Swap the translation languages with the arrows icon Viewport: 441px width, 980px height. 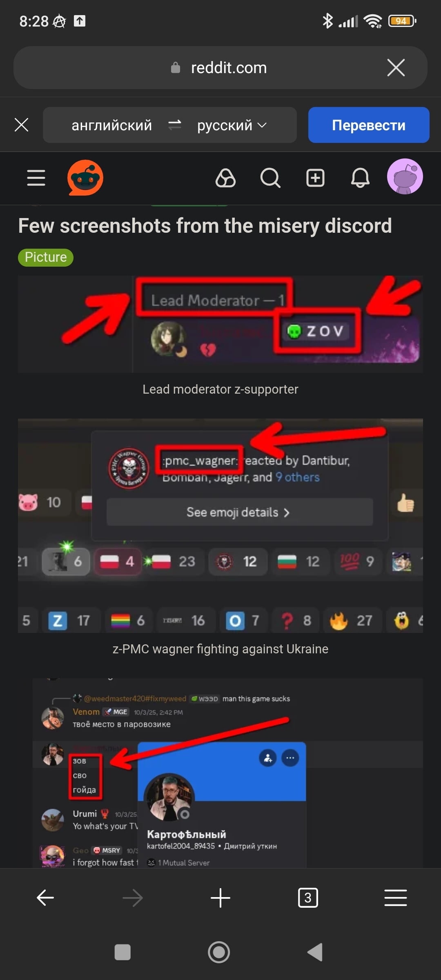tap(174, 125)
